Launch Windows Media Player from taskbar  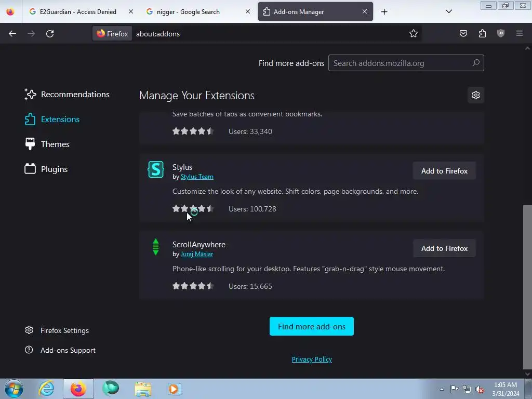coord(175,389)
